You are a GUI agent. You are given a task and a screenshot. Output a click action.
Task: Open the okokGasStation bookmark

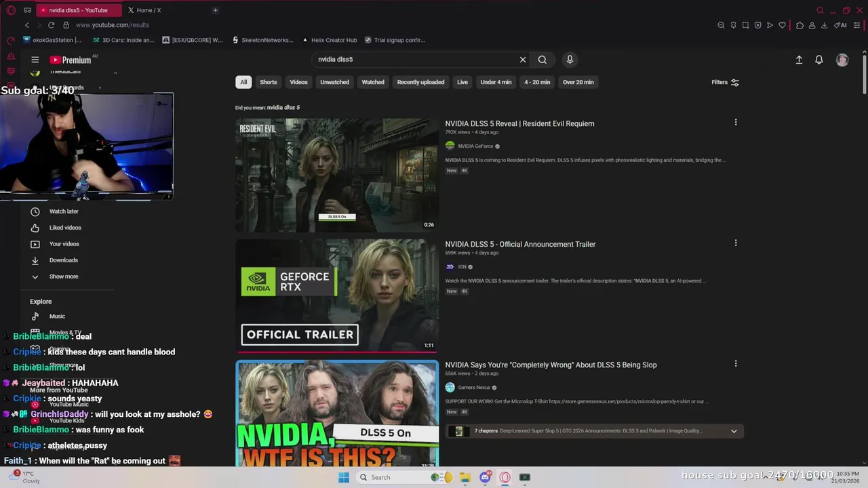(52, 40)
